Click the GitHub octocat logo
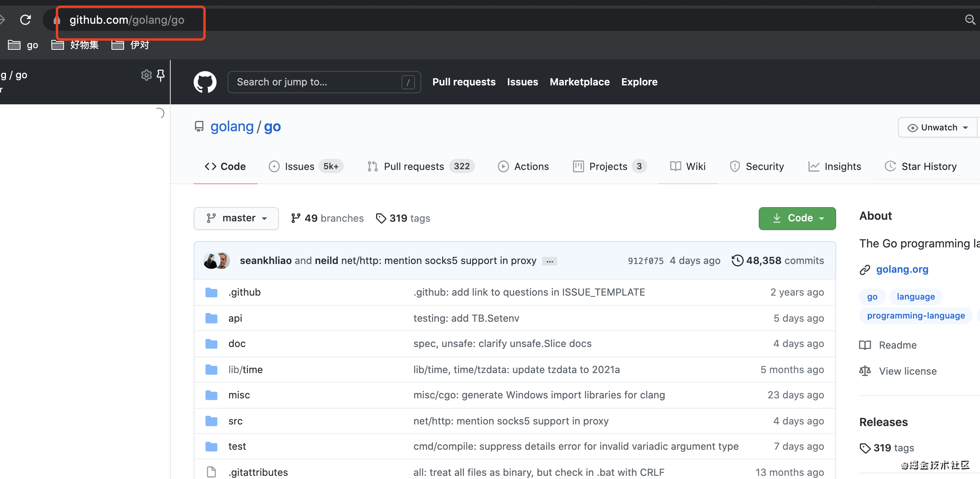Image resolution: width=980 pixels, height=479 pixels. pos(205,82)
